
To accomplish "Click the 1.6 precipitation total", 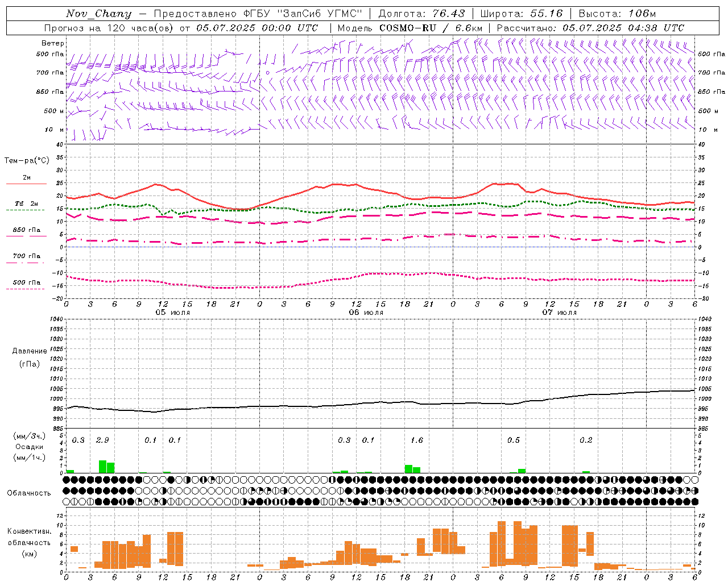I will click(417, 440).
